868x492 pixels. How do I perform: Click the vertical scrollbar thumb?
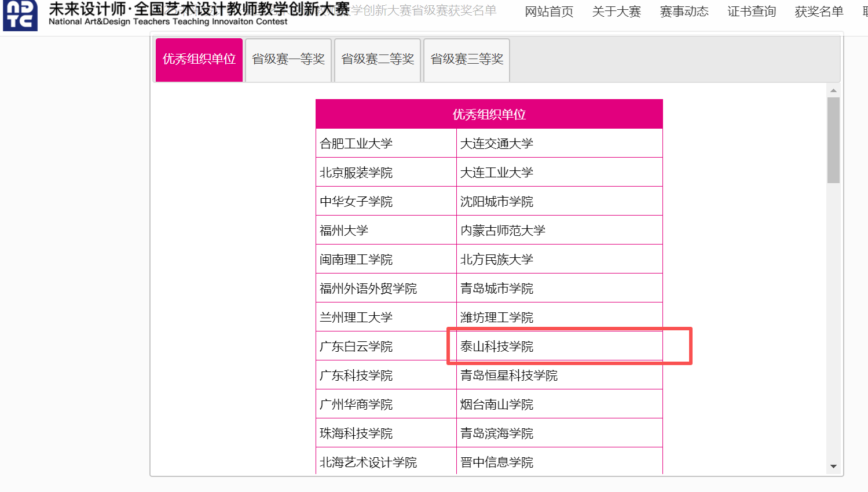point(833,140)
